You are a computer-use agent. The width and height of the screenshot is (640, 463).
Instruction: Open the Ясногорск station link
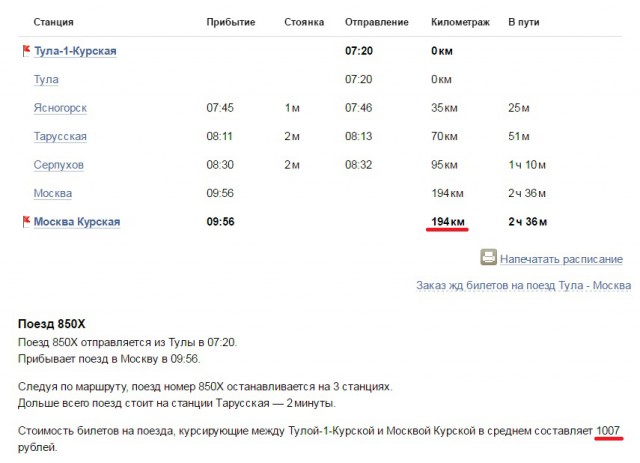[60, 108]
